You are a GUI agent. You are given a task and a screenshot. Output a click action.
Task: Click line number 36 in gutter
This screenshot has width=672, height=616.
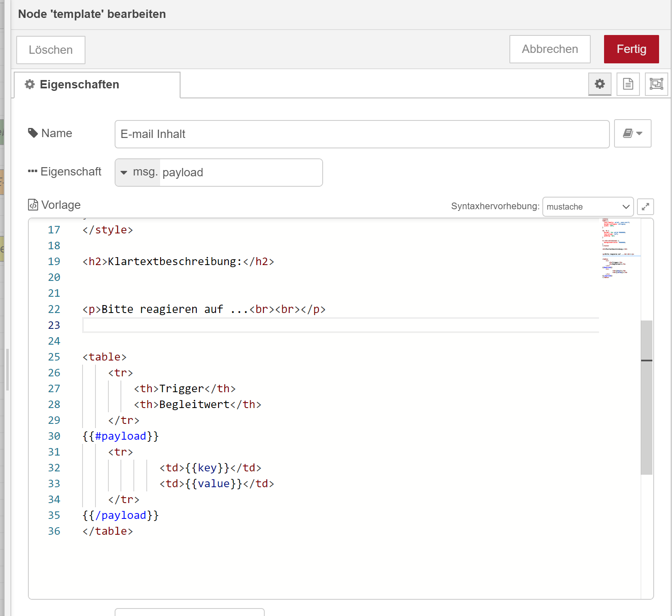click(54, 531)
